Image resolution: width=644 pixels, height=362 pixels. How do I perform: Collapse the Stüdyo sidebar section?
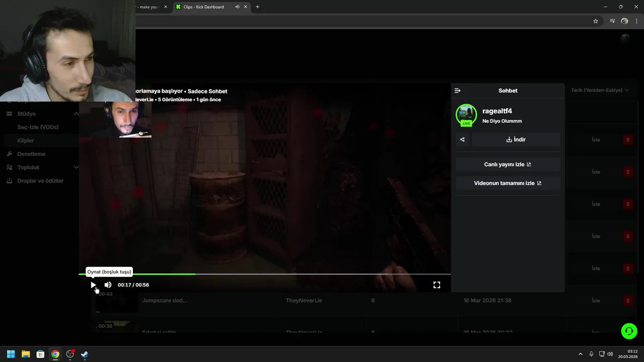[x=76, y=114]
